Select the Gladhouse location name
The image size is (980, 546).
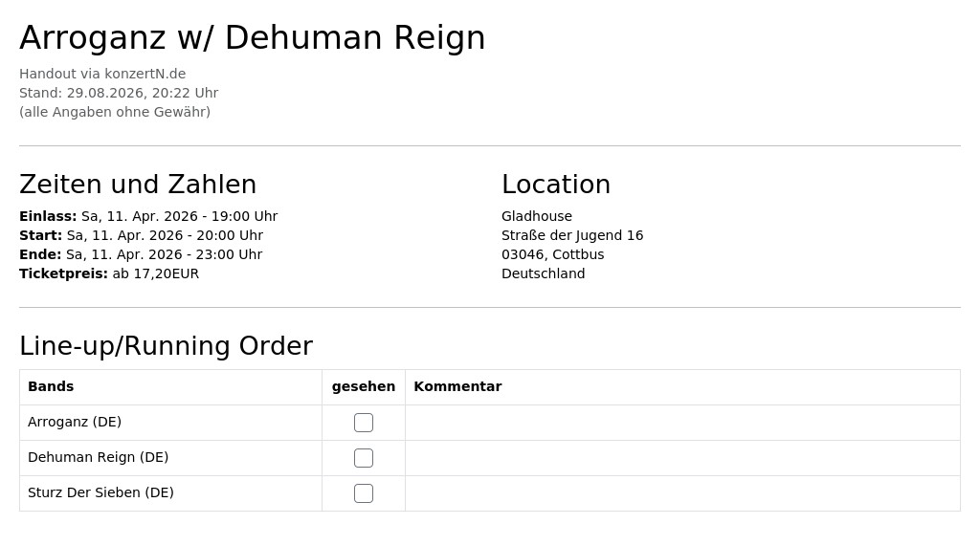point(537,216)
